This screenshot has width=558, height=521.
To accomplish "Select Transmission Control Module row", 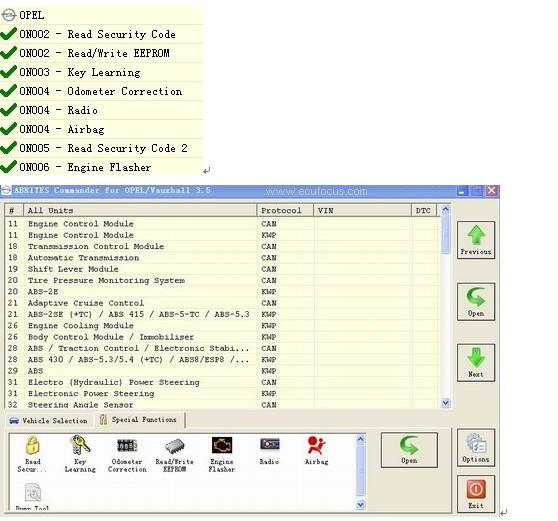I will click(x=222, y=247).
